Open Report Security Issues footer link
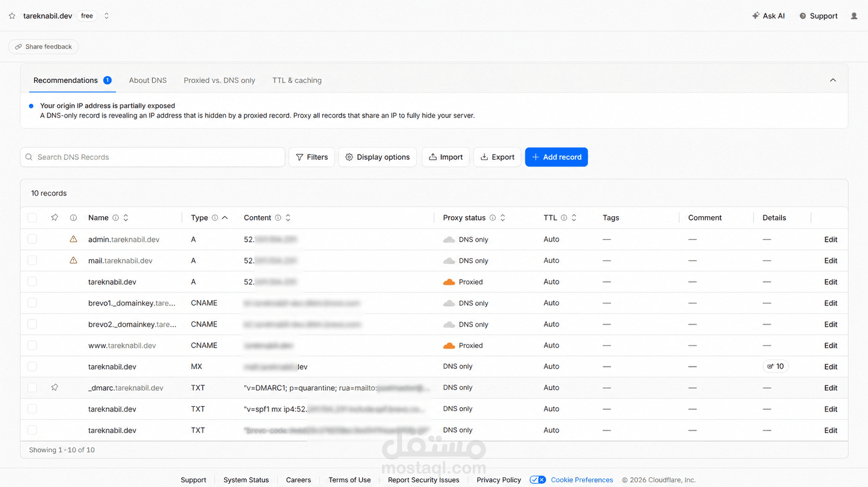 pyautogui.click(x=423, y=480)
